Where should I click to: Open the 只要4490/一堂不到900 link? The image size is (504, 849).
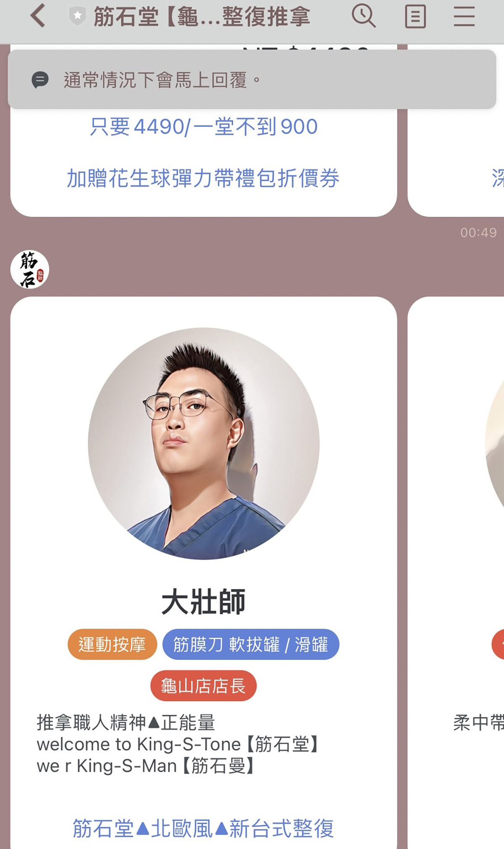tap(204, 127)
